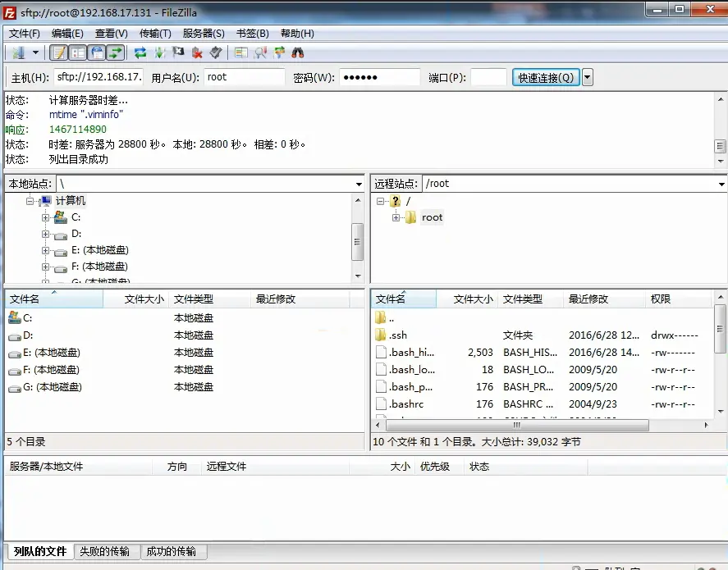Click the local tree vertical scrollbar thumb
728x570 pixels.
(358, 242)
